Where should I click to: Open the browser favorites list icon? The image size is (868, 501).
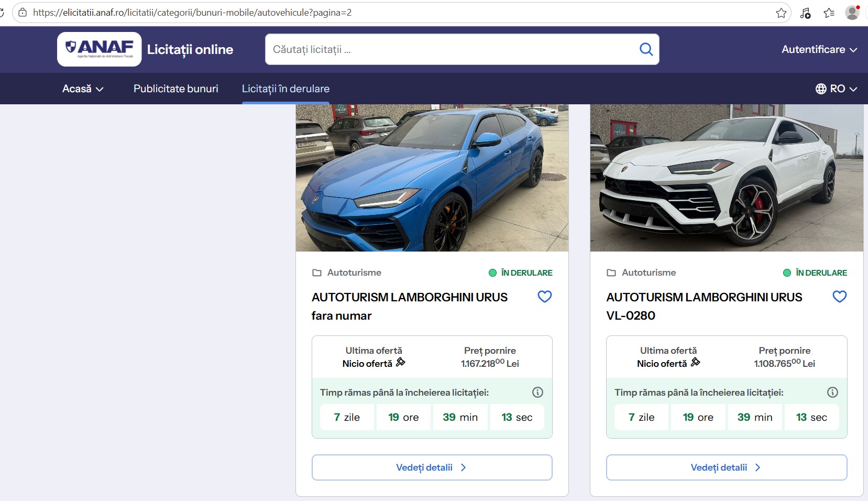[829, 13]
